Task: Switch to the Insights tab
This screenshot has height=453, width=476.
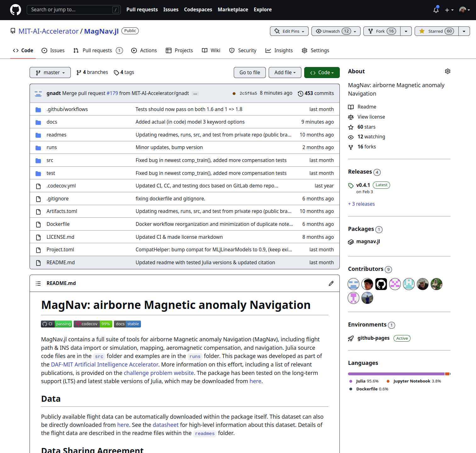Action: pyautogui.click(x=279, y=50)
